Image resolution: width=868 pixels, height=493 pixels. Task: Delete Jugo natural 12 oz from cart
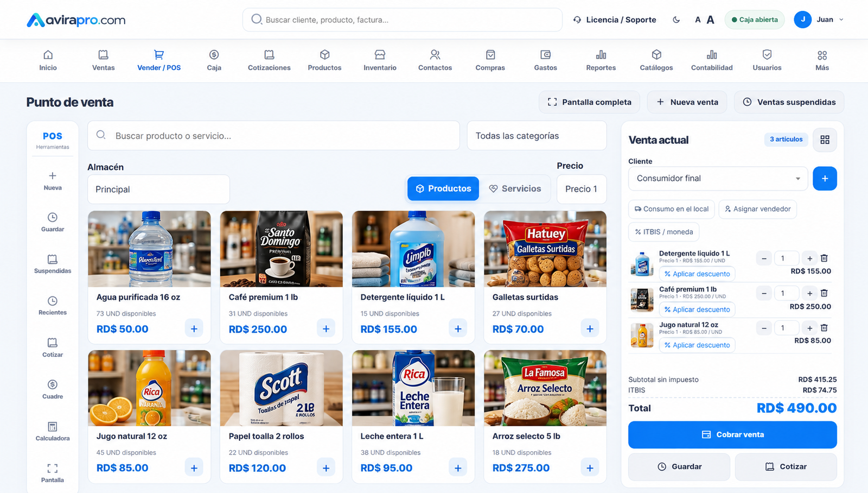[x=824, y=327]
